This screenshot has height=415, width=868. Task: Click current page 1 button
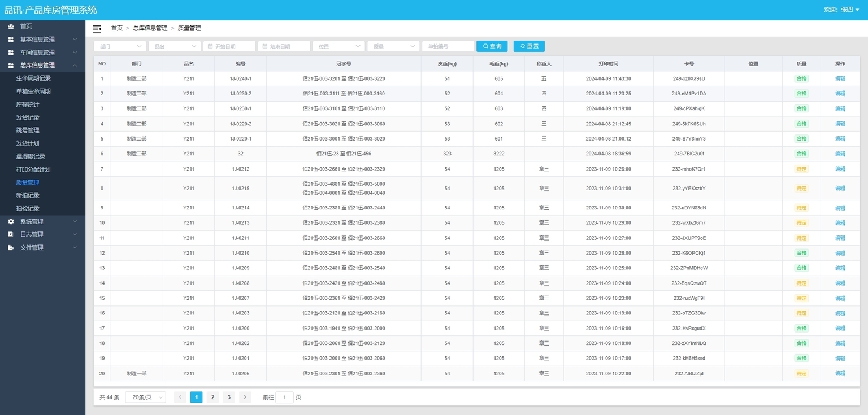(197, 397)
